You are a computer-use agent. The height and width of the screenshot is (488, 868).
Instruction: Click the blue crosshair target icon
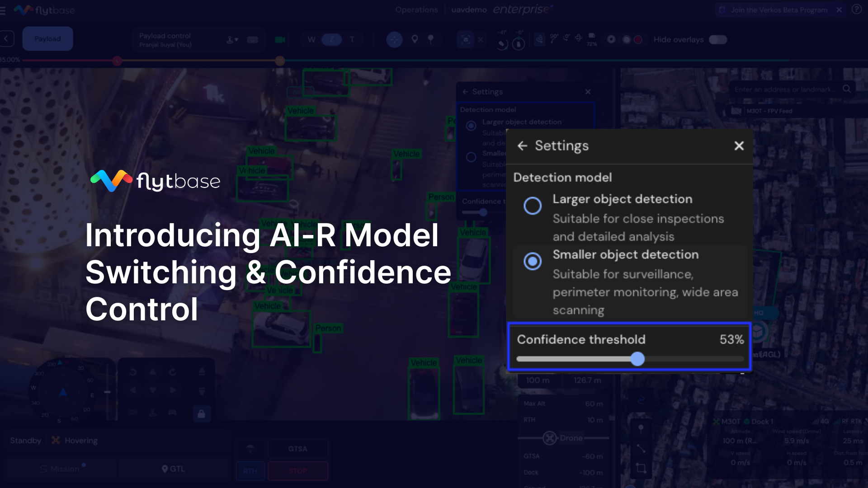394,40
